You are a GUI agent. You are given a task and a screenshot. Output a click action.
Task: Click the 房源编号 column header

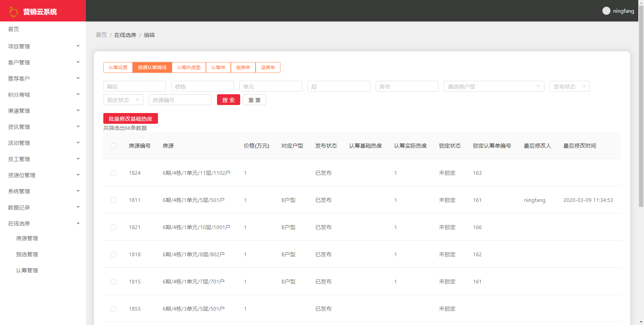tap(140, 146)
